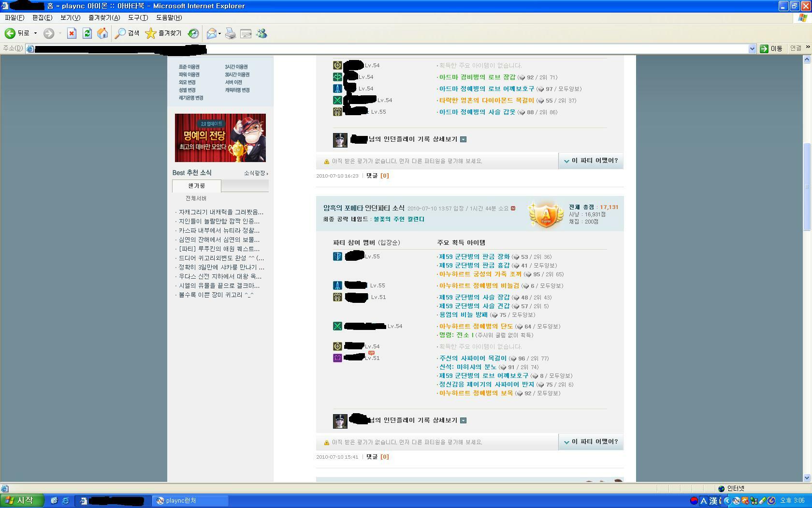Click the Print toolbar icon
Image resolution: width=812 pixels, height=508 pixels.
231,33
